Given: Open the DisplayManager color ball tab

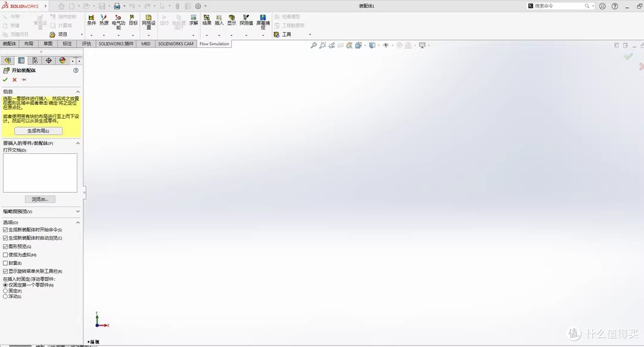Looking at the screenshot, I should (x=63, y=60).
